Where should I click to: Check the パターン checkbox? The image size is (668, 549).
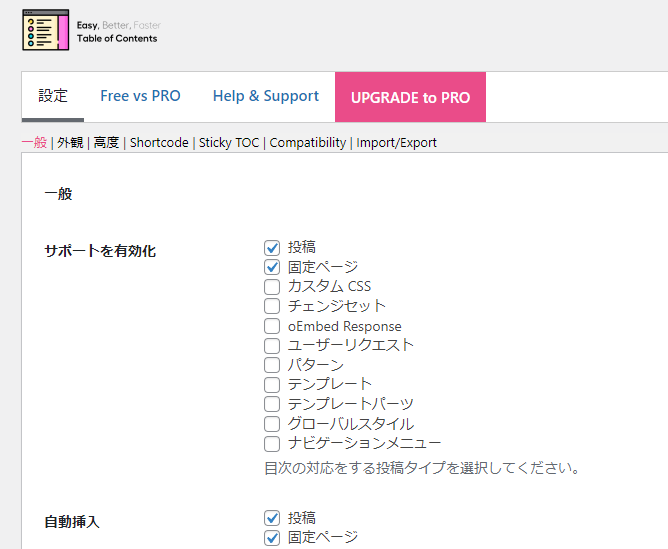pos(272,365)
